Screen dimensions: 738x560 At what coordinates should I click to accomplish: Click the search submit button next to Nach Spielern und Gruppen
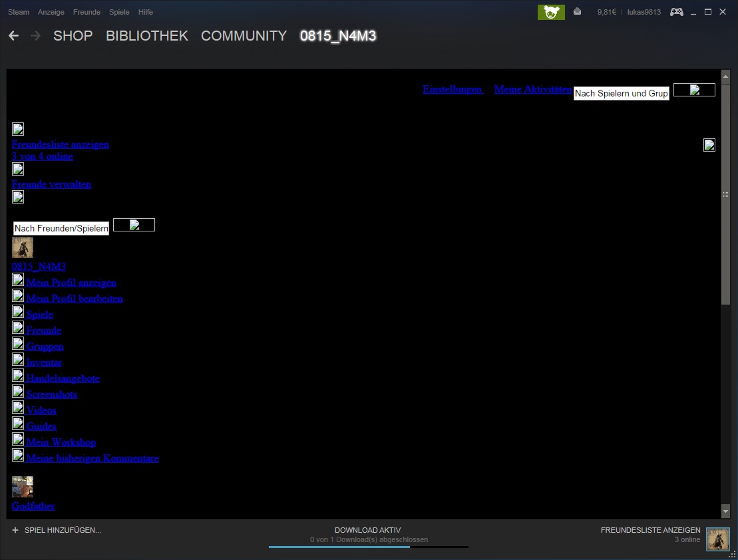point(694,90)
